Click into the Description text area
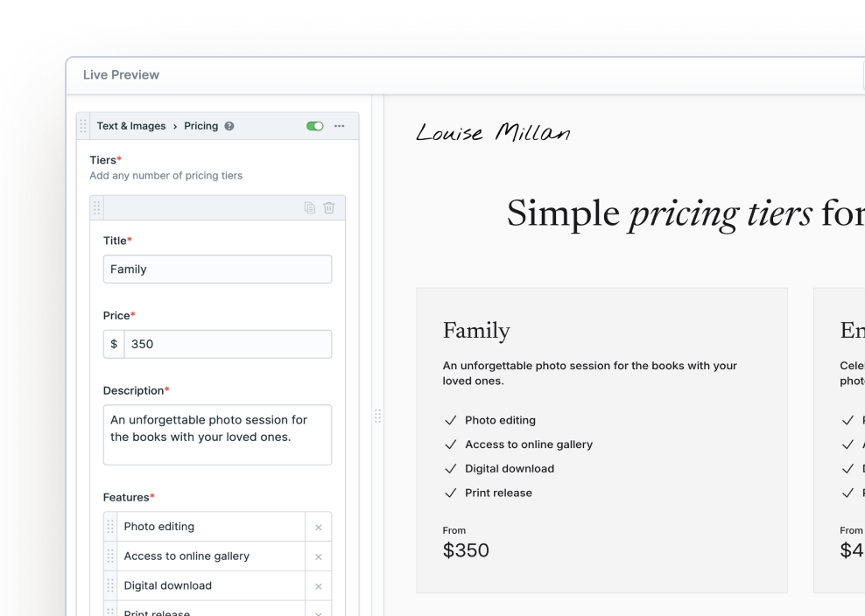Viewport: 865px width, 616px height. point(217,435)
